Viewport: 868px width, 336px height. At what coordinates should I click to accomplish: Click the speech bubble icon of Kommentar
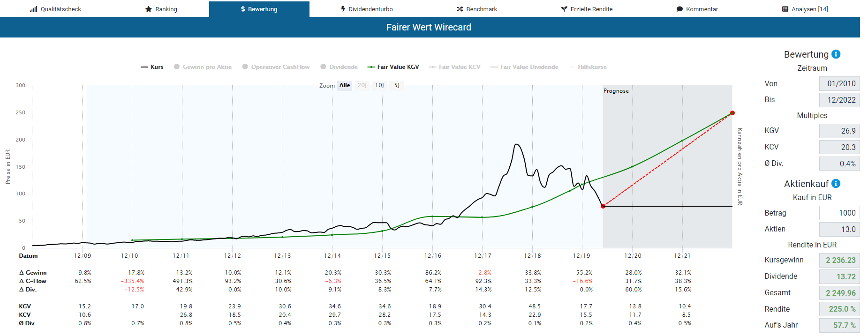[x=679, y=9]
